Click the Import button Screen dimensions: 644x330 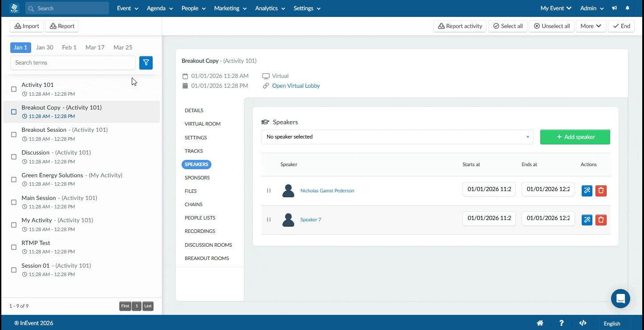pos(27,26)
